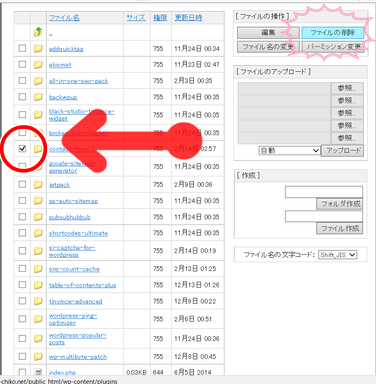
Task: Click the addquicktag folder icon
Action: (38, 48)
